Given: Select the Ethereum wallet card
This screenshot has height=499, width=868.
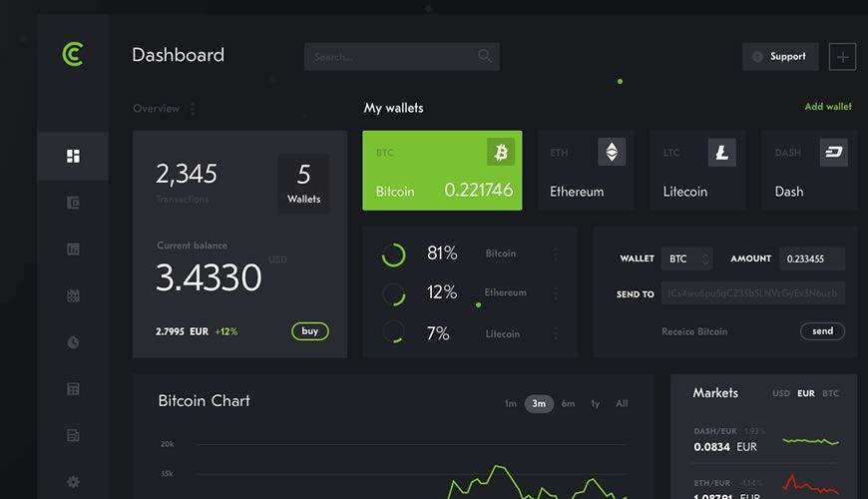Looking at the screenshot, I should pyautogui.click(x=587, y=171).
